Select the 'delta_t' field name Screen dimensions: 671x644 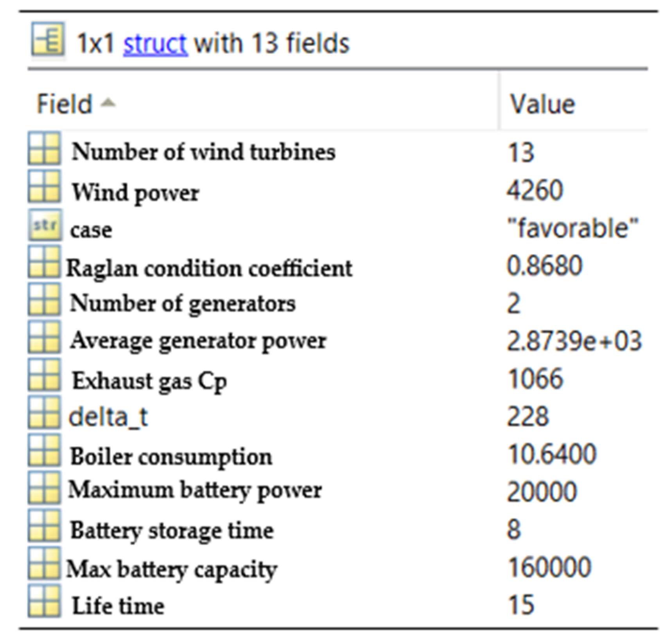point(108,417)
